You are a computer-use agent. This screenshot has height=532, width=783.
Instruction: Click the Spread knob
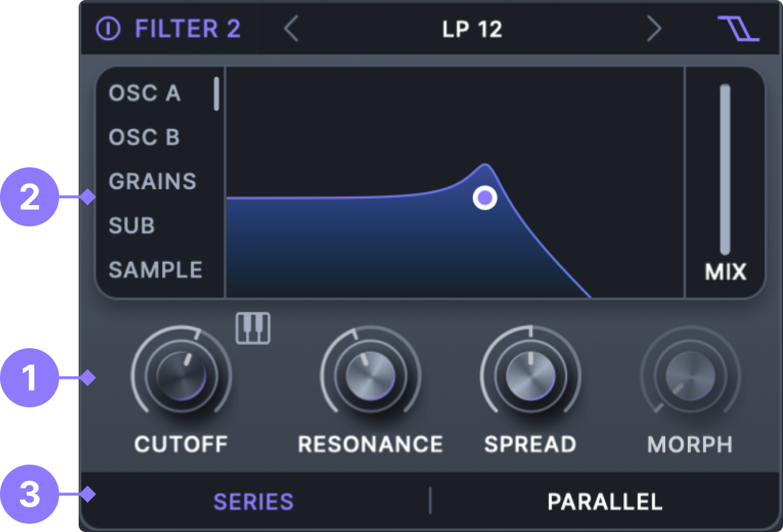click(530, 376)
